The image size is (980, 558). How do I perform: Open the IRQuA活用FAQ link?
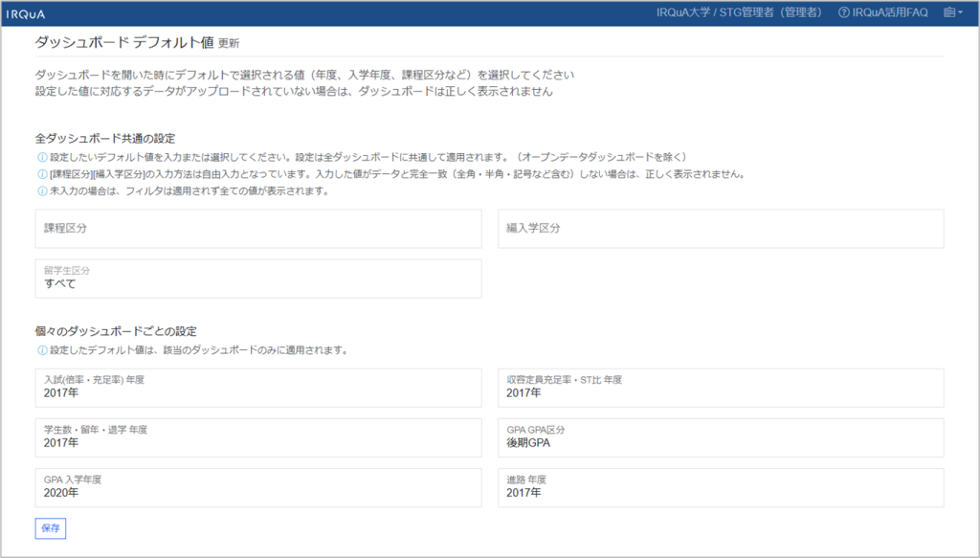884,13
